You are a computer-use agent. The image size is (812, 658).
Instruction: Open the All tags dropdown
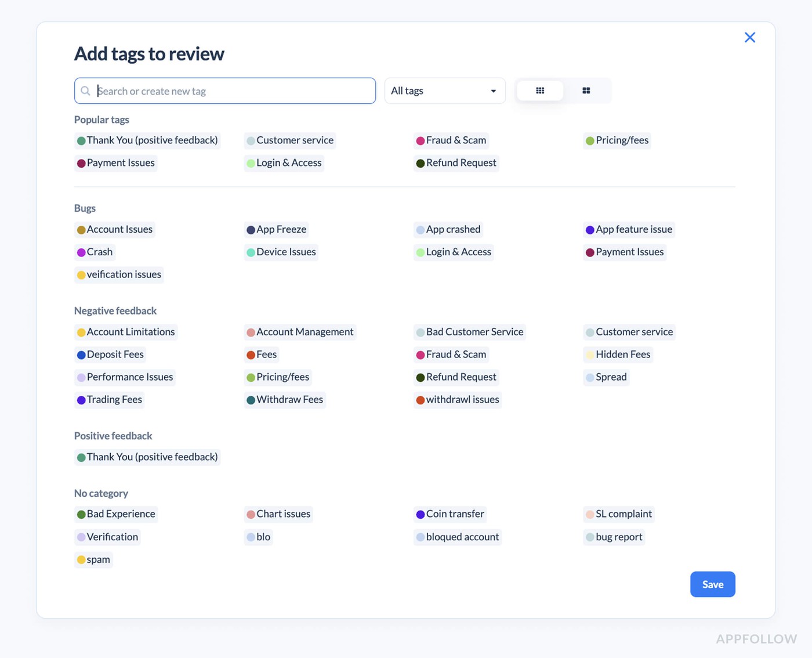(444, 91)
